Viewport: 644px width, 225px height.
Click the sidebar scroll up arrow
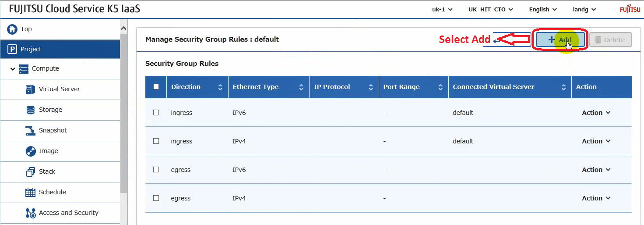[123, 29]
